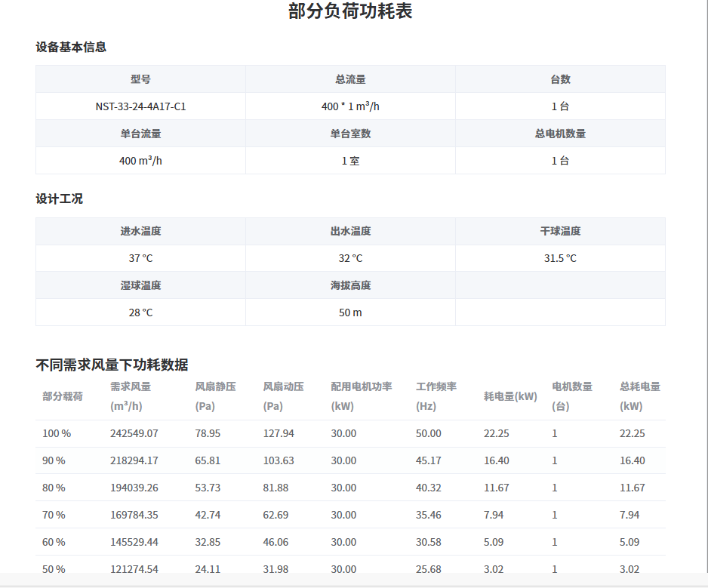
Task: Select the 31.5 °C dry bulb value
Action: click(560, 258)
